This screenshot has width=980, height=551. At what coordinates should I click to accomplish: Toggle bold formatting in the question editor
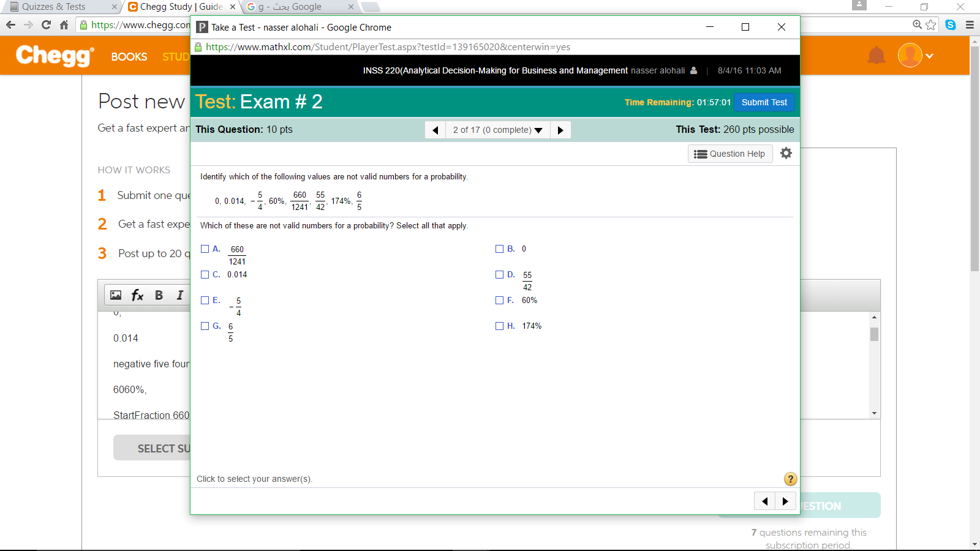click(159, 295)
